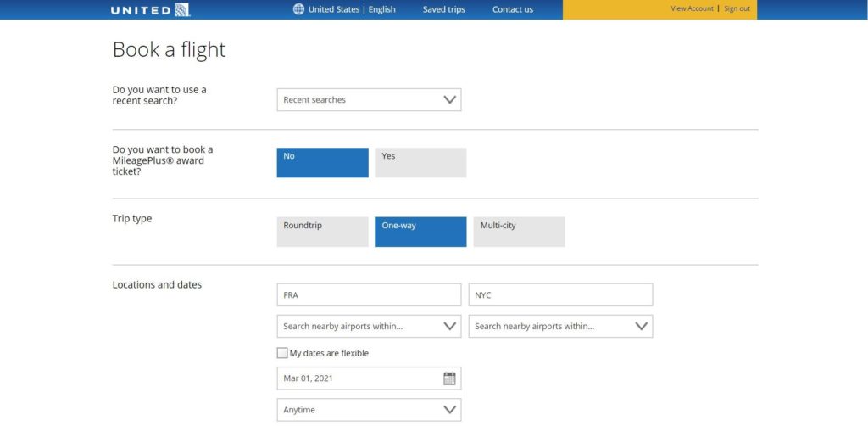Click the United States | English language link

(x=352, y=9)
